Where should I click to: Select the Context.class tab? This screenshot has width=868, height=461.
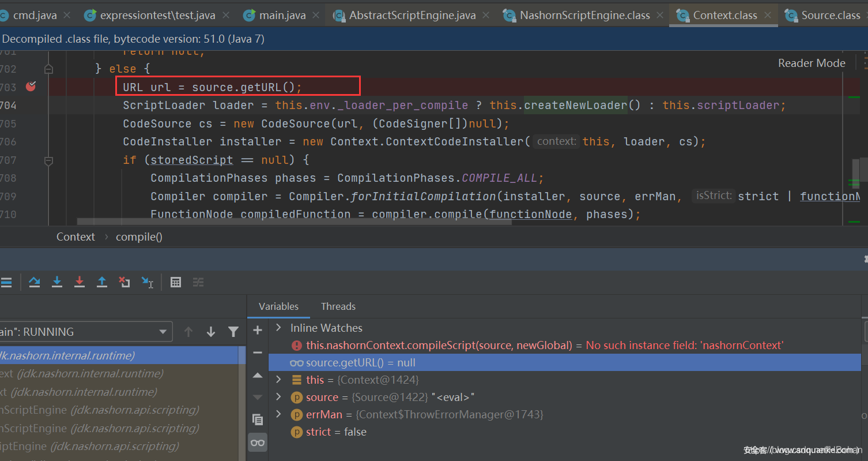(725, 15)
